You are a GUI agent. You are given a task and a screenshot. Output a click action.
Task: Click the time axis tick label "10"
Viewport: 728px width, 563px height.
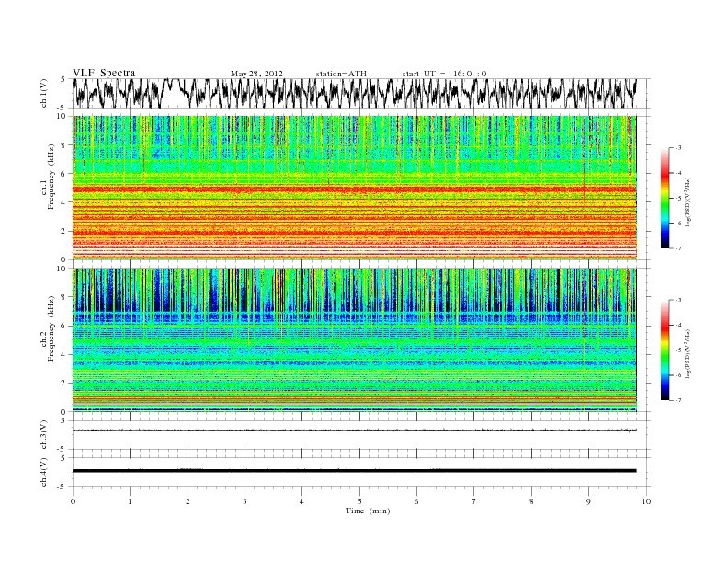[x=646, y=501]
